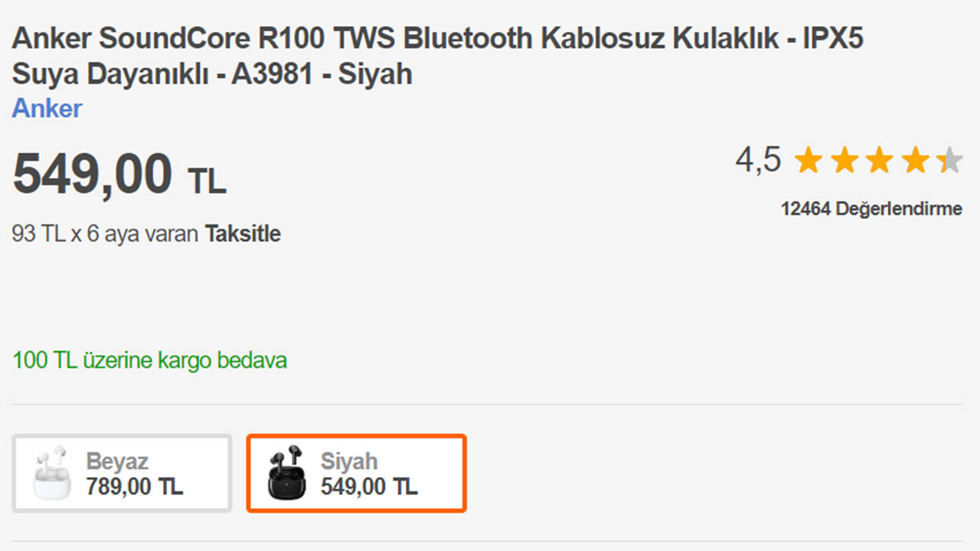The image size is (980, 551).
Task: Click the 789,00 TL variant price
Action: [x=134, y=487]
